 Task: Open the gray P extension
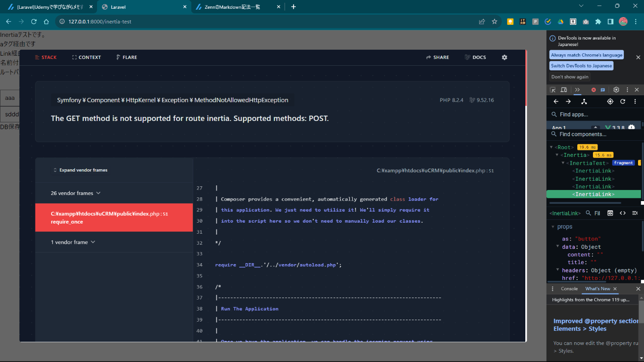[535, 22]
